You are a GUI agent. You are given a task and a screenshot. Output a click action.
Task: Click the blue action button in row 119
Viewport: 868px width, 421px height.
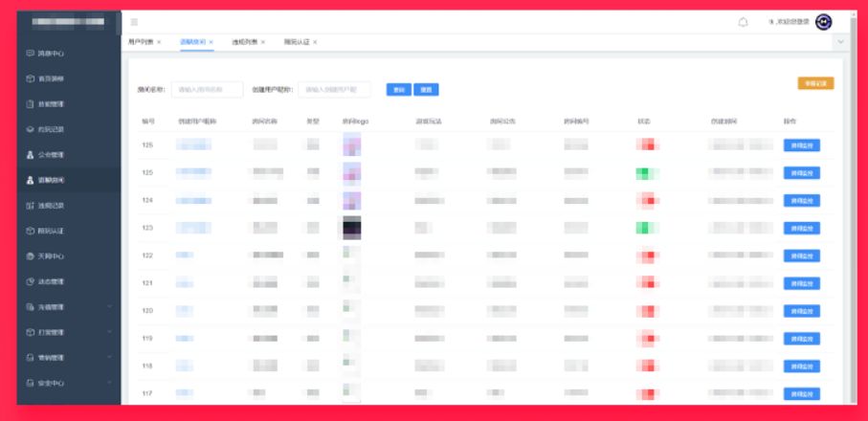[802, 339]
